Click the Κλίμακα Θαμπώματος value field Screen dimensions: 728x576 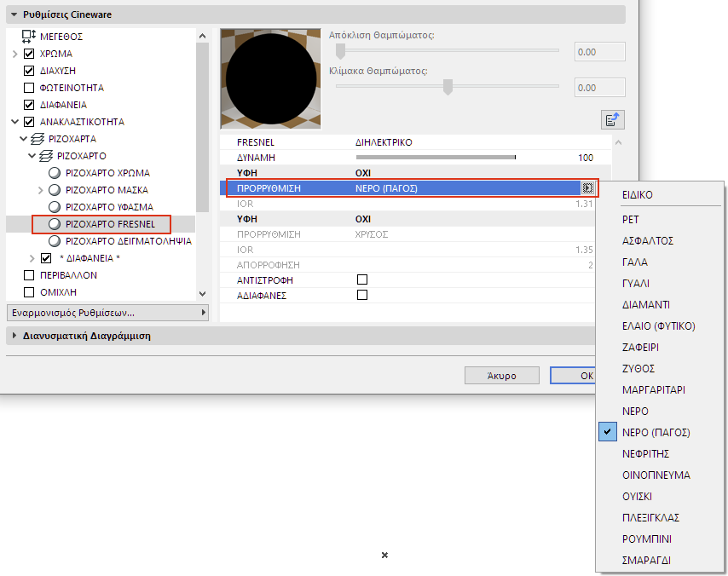click(x=600, y=88)
